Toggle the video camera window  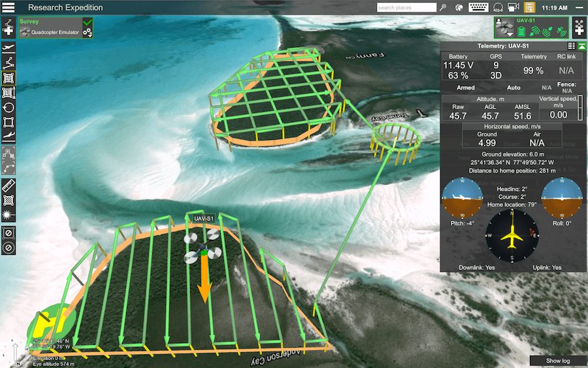pos(514,8)
